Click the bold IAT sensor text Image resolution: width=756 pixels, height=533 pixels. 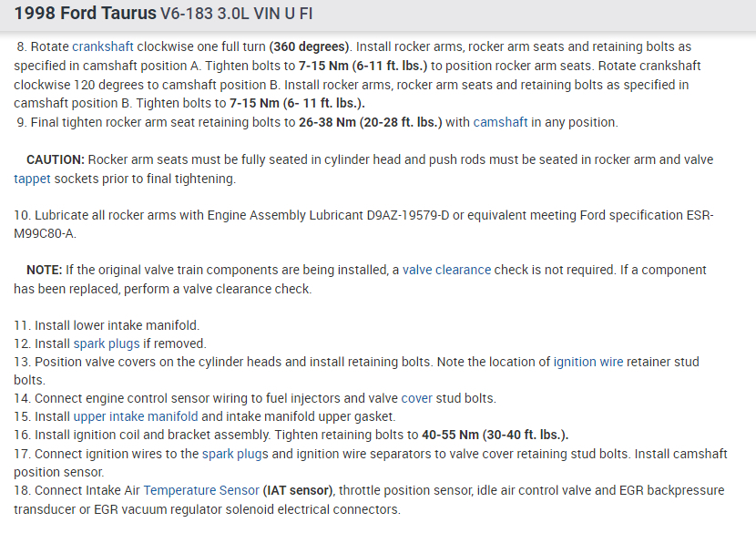tap(299, 490)
